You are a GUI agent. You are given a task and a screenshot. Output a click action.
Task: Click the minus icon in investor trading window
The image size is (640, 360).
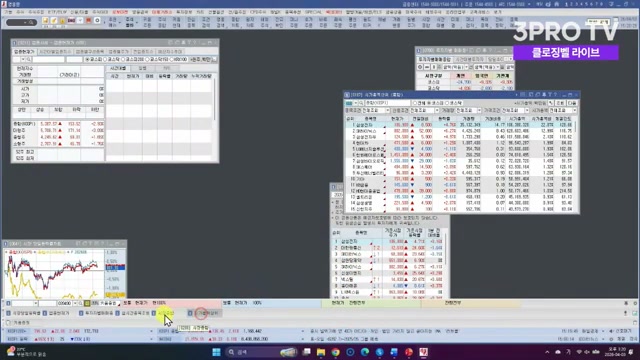[x=427, y=67]
